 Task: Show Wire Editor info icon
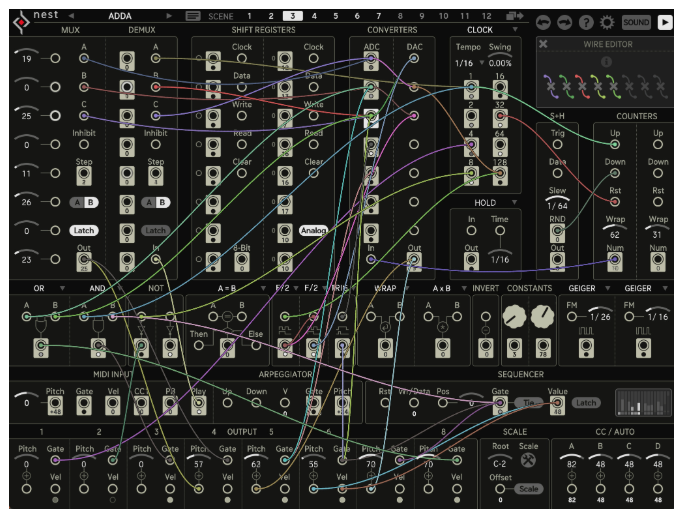click(606, 62)
